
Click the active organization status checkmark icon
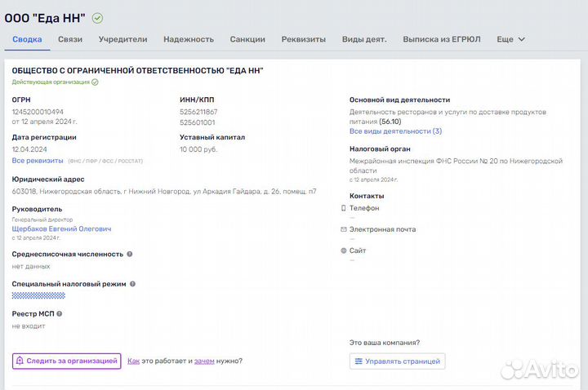coord(95,82)
